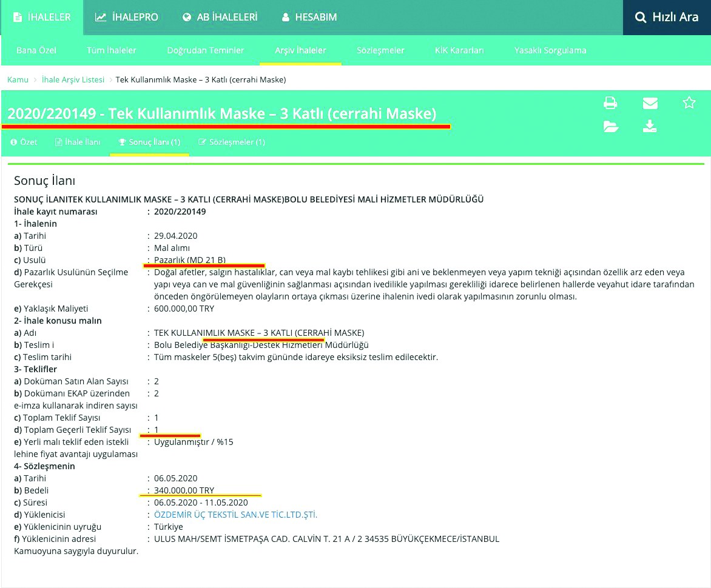Screen dimensions: 711x588
Task: Click the star favorite icon
Action: pos(689,103)
